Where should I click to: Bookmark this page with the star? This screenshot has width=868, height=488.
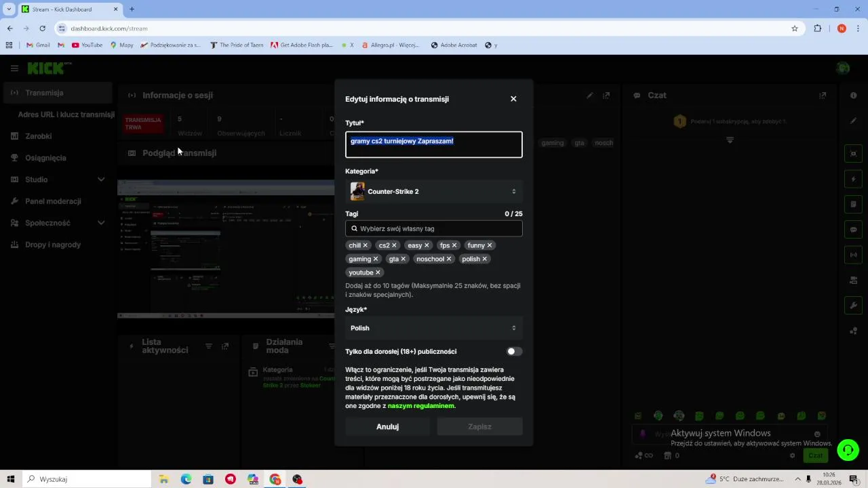coord(795,28)
